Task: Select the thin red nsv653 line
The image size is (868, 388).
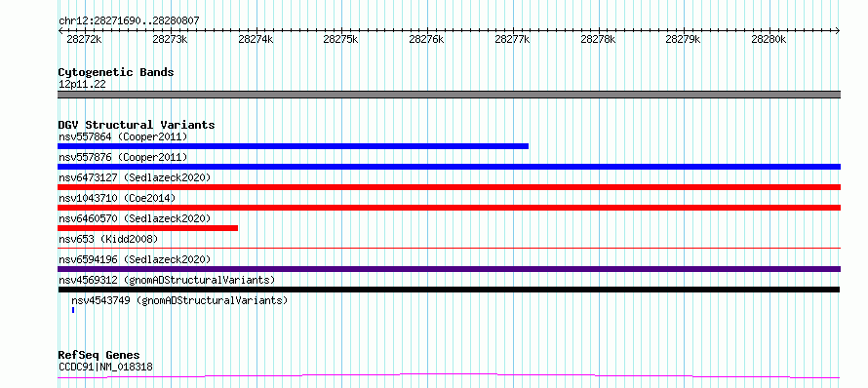Action: [x=449, y=249]
